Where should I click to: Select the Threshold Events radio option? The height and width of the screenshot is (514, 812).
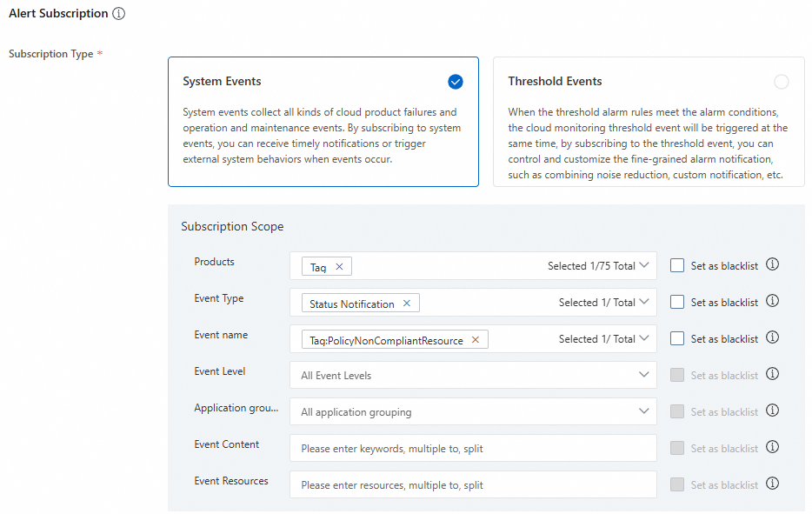[x=781, y=82]
